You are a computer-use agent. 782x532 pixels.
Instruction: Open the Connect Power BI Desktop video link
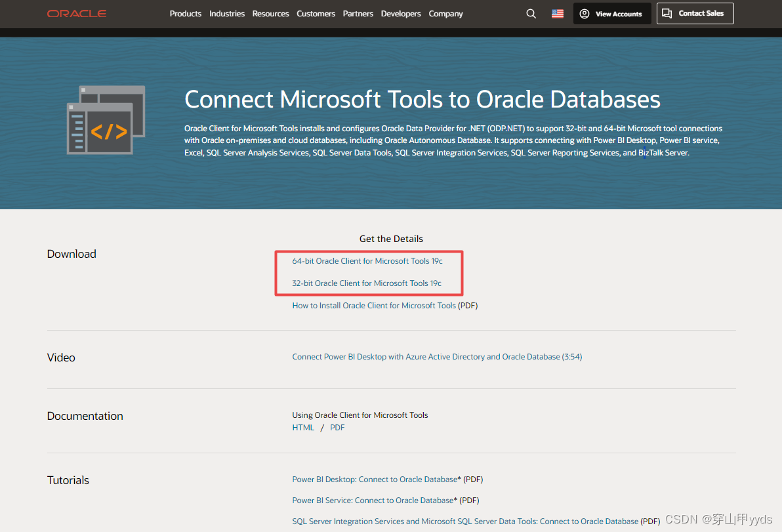pyautogui.click(x=437, y=356)
